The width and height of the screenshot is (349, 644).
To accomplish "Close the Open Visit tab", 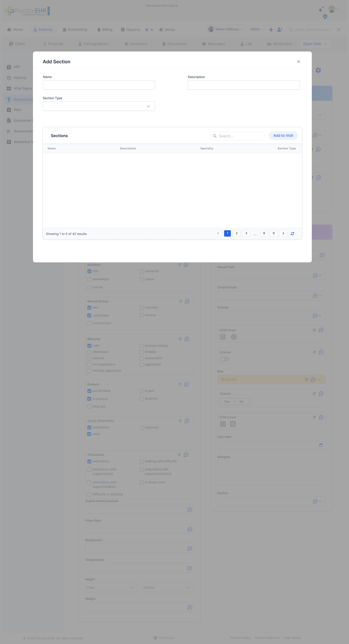I will click(326, 44).
